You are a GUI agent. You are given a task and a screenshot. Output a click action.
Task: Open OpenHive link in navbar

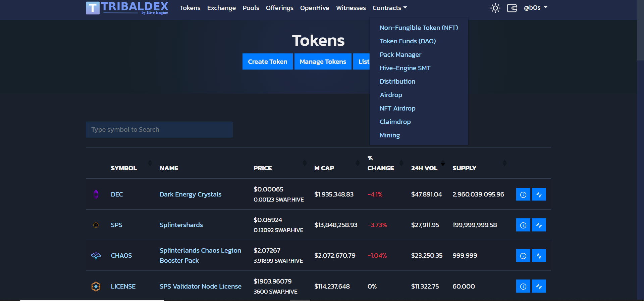point(315,8)
